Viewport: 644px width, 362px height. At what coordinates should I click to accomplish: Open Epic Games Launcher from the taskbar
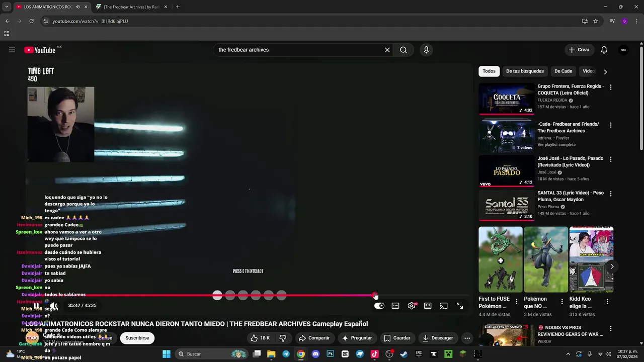419,354
